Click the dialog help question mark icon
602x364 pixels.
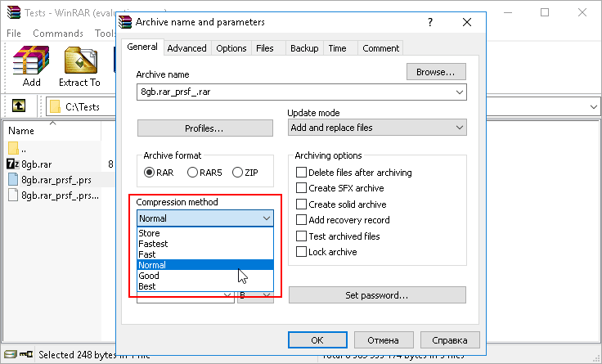[x=430, y=22]
